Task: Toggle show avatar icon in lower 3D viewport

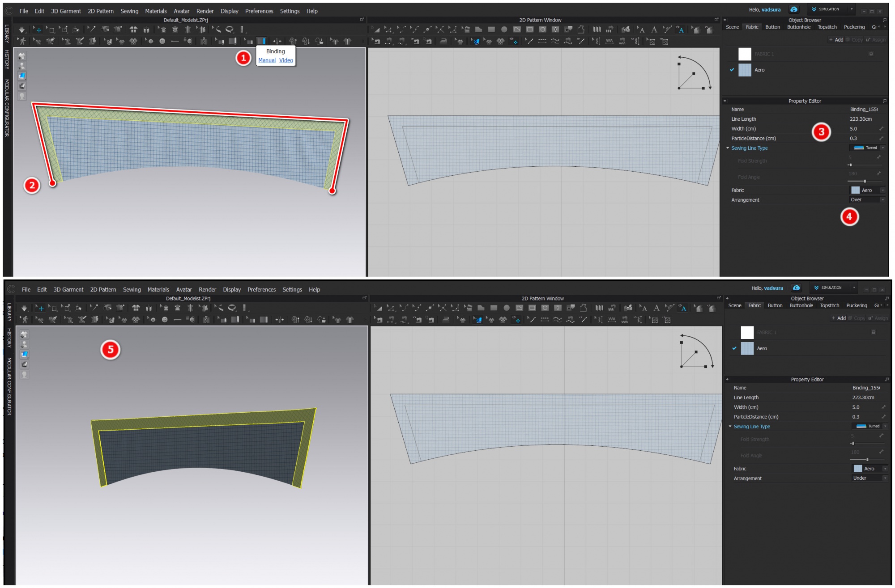Action: [x=24, y=345]
